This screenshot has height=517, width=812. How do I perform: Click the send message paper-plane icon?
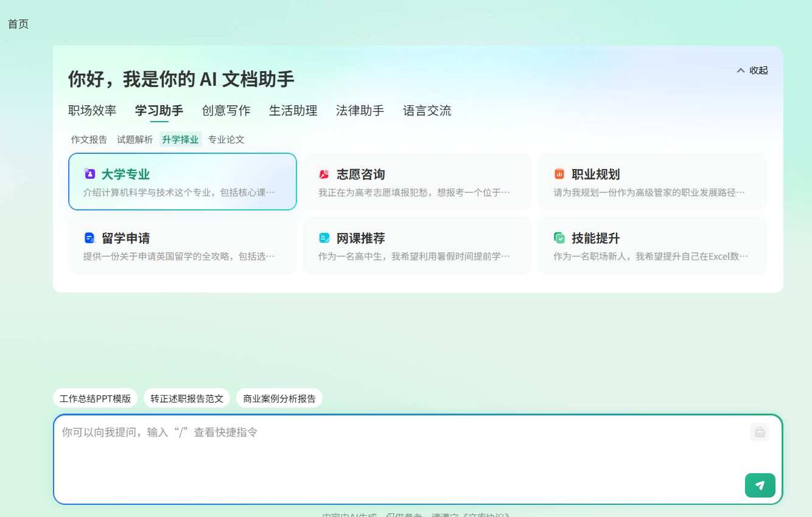tap(760, 485)
